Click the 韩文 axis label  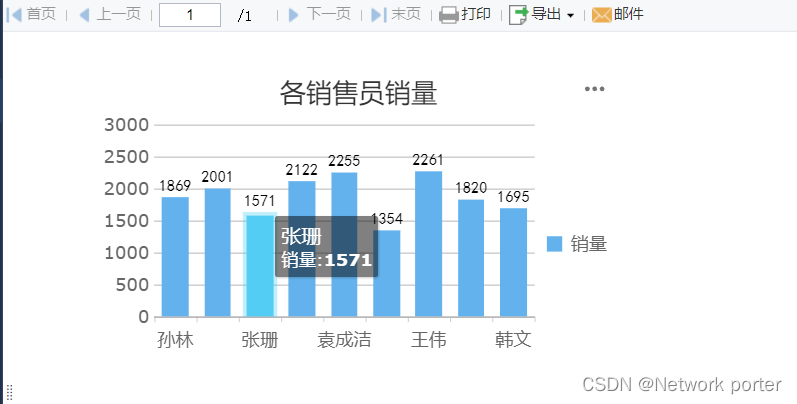tap(513, 339)
